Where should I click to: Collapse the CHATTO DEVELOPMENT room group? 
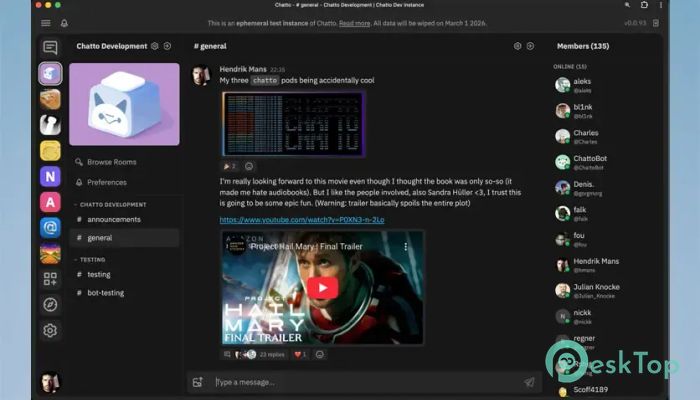111,204
